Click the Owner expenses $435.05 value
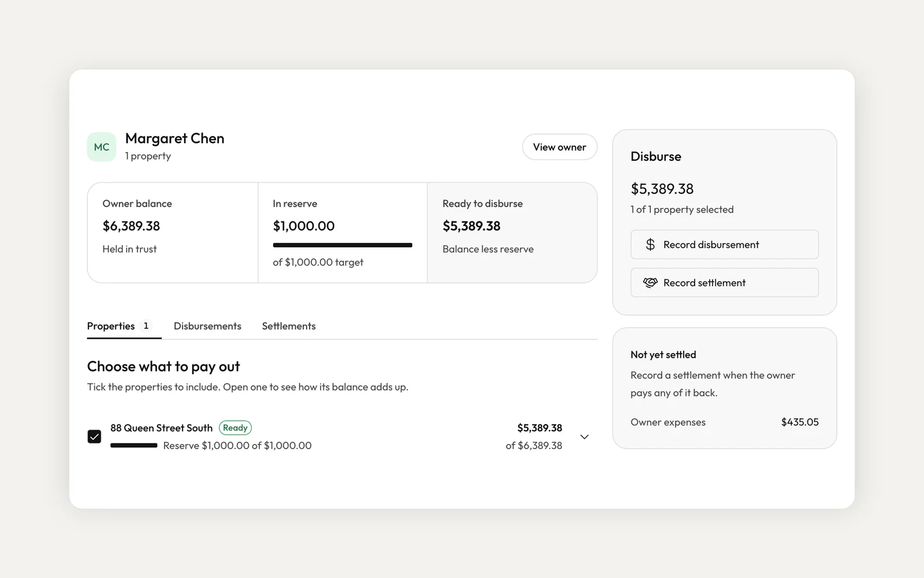The image size is (924, 578). (800, 422)
